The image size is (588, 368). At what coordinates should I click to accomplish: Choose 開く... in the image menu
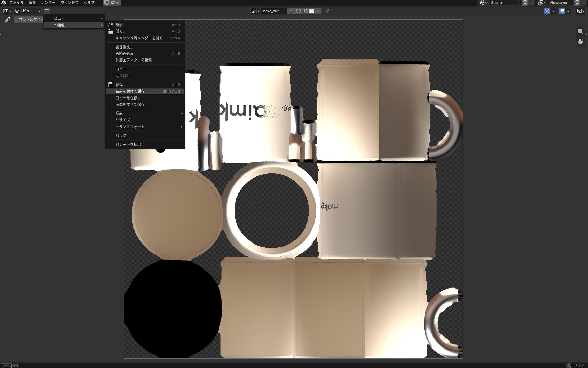pyautogui.click(x=145, y=31)
